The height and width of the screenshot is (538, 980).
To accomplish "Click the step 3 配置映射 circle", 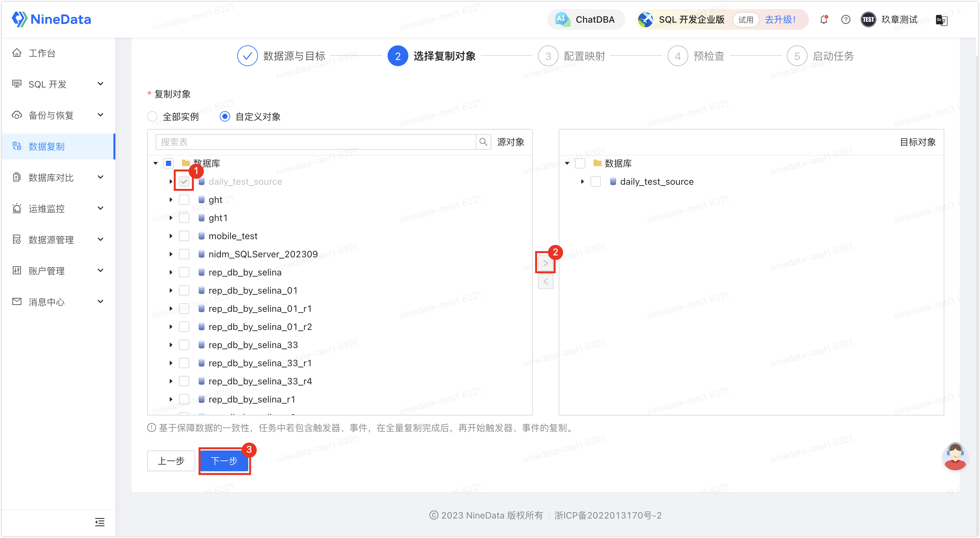I will pos(548,56).
